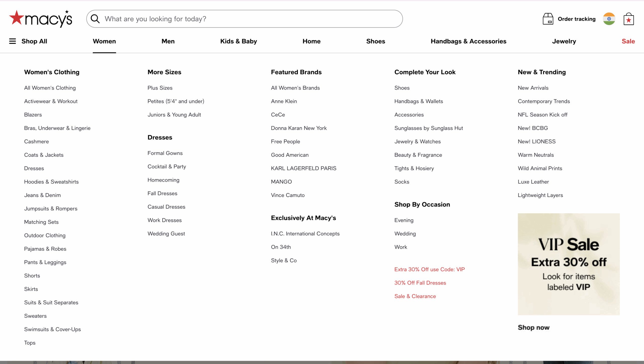Open Bras, Underwear & Lingerie
The height and width of the screenshot is (364, 644).
point(57,128)
